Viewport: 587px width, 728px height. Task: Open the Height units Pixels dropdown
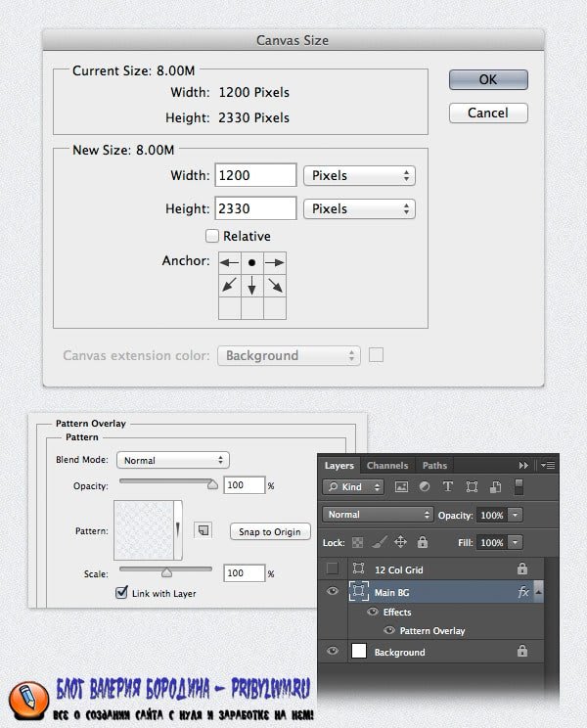[359, 209]
